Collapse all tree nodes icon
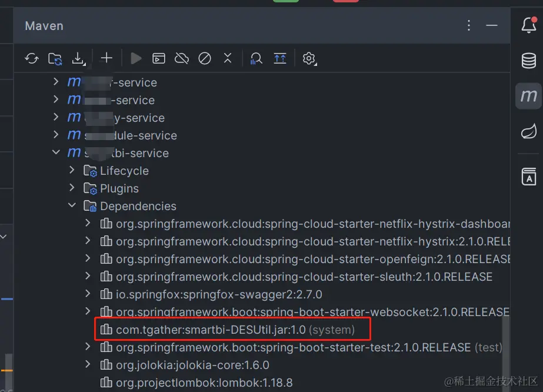The width and height of the screenshot is (543, 392). click(280, 58)
